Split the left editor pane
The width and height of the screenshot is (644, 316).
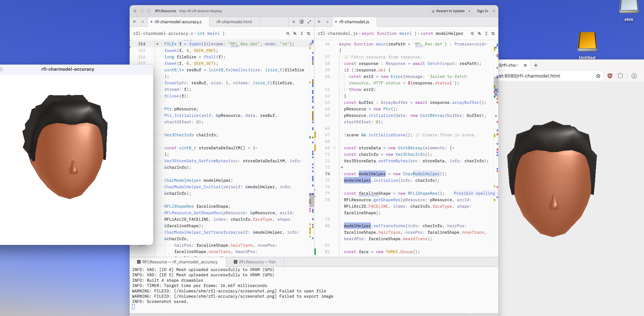coord(302,22)
